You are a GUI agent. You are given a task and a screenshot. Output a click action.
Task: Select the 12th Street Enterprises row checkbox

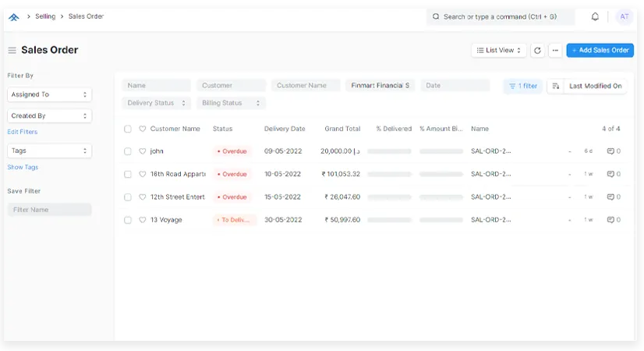[128, 197]
